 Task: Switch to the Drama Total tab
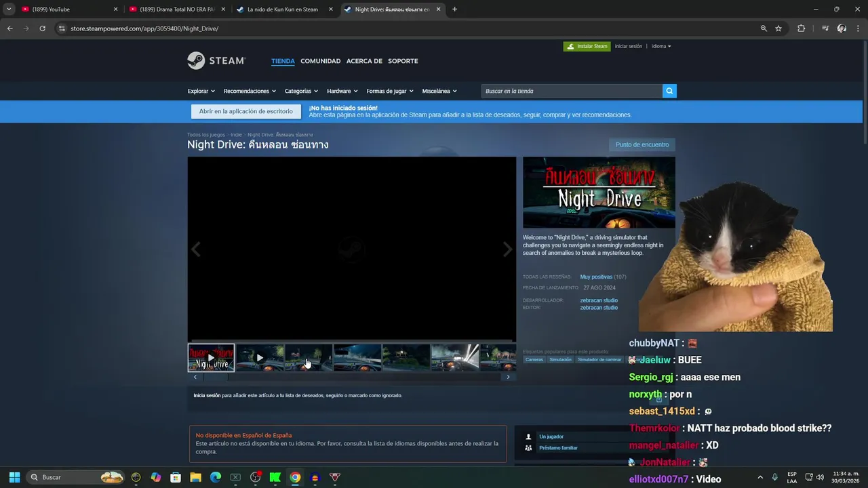(x=178, y=9)
